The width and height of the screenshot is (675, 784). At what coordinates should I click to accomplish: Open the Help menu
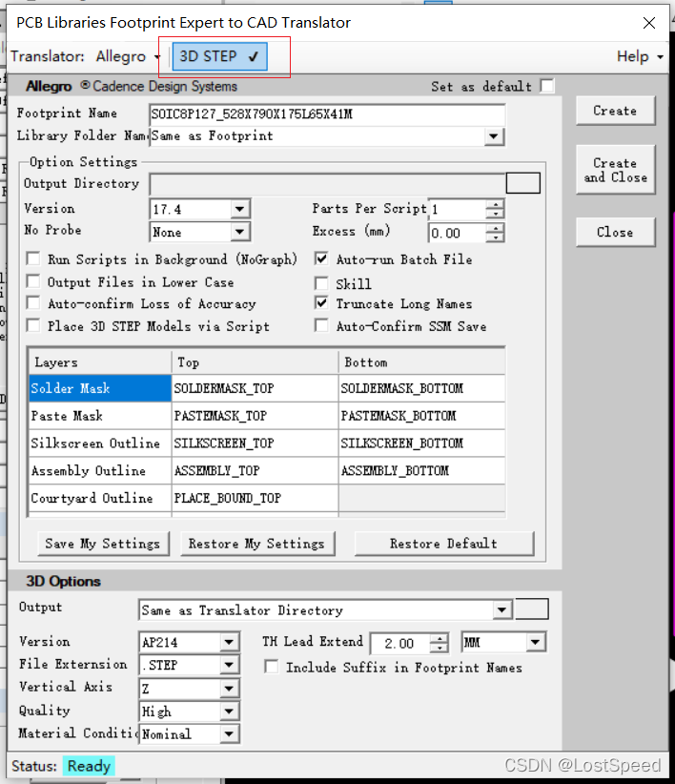tap(640, 56)
